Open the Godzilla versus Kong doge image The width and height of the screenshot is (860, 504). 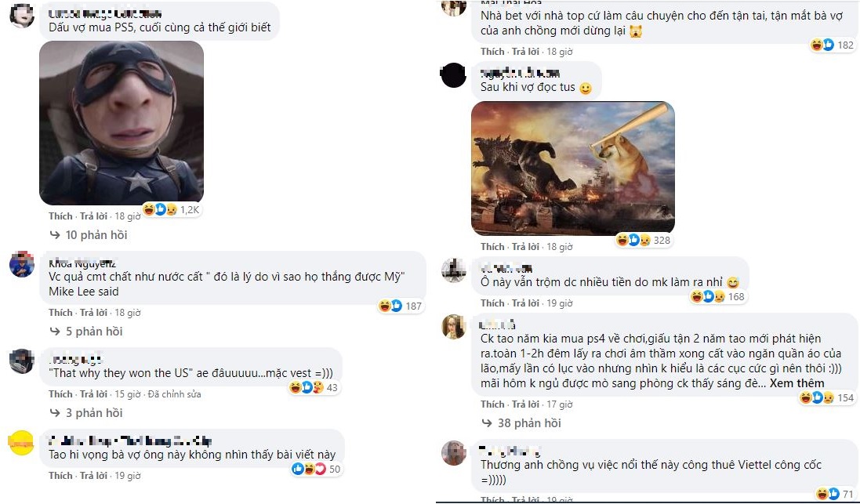[573, 169]
